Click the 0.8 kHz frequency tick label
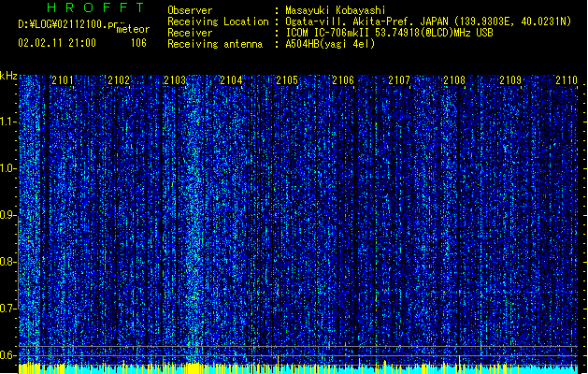This screenshot has width=588, height=374. (8, 262)
